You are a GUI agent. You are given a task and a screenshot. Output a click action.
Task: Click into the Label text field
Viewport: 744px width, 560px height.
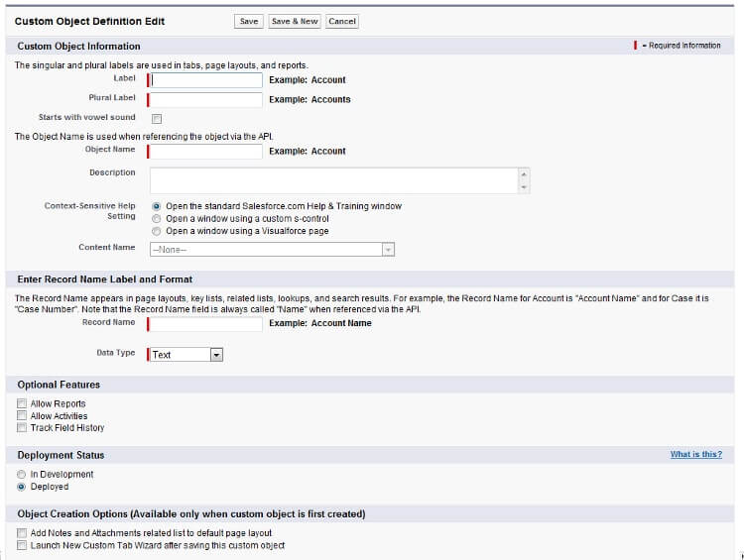205,80
